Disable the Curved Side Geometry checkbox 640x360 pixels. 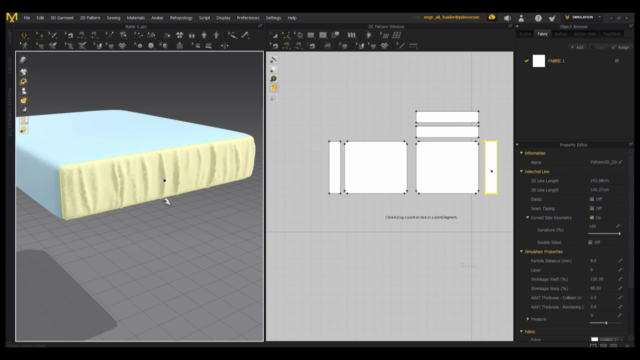592,218
